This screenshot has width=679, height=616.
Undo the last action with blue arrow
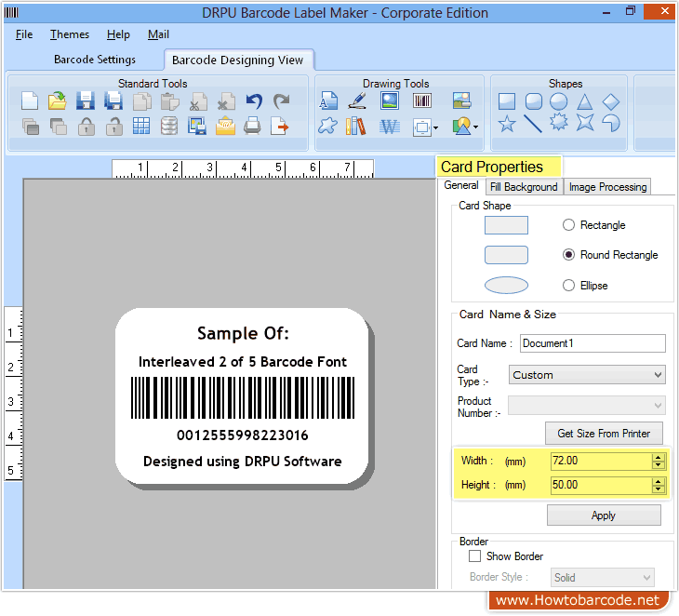click(254, 101)
